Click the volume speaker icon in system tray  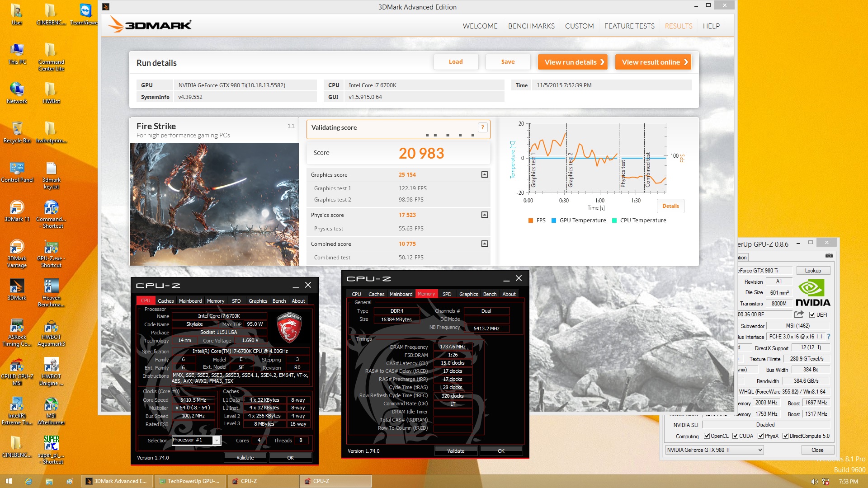814,482
